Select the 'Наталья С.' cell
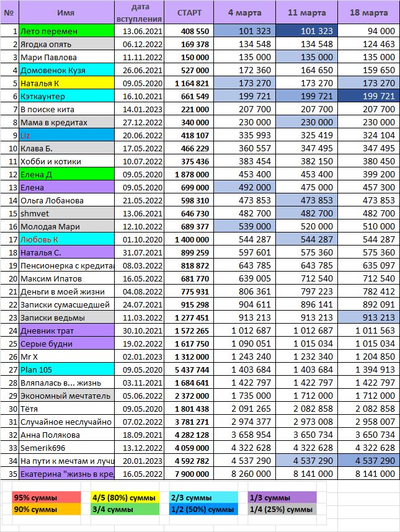 tap(66, 252)
